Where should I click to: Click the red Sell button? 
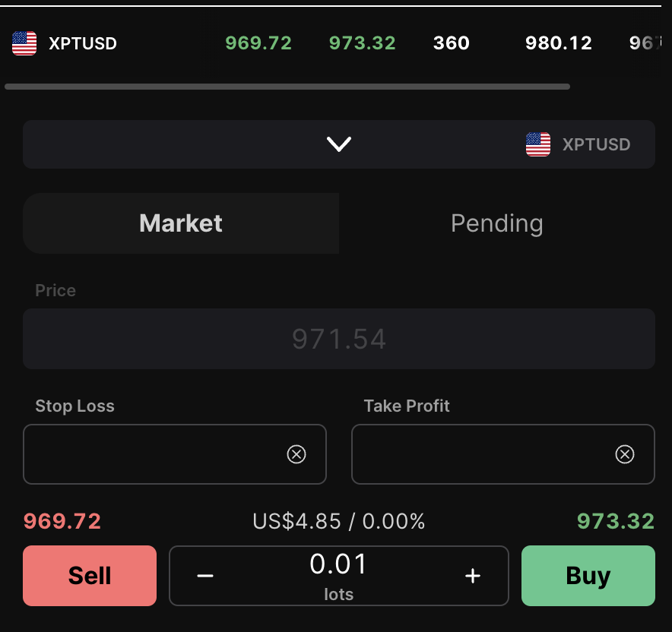coord(90,576)
